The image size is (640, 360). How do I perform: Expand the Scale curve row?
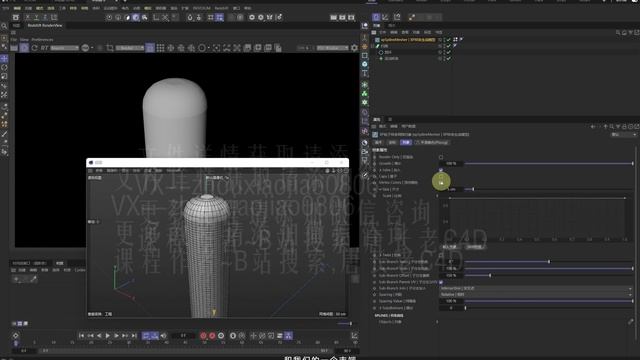point(437,196)
